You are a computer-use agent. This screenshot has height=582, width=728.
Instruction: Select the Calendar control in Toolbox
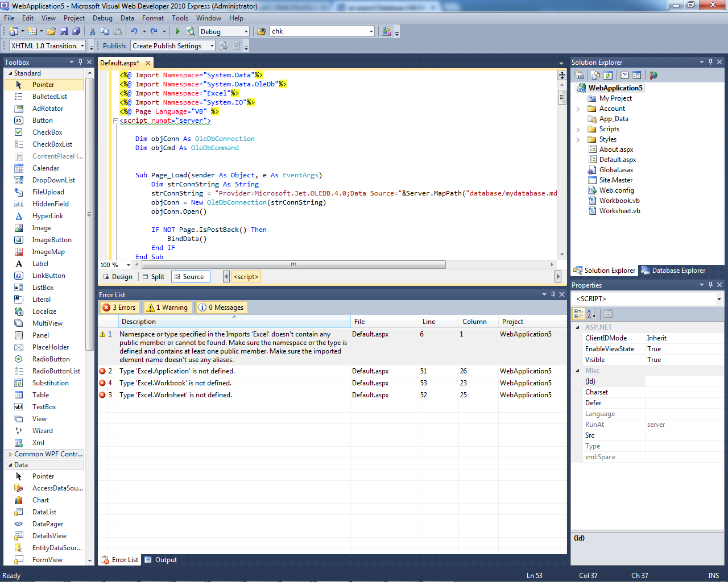tap(44, 168)
